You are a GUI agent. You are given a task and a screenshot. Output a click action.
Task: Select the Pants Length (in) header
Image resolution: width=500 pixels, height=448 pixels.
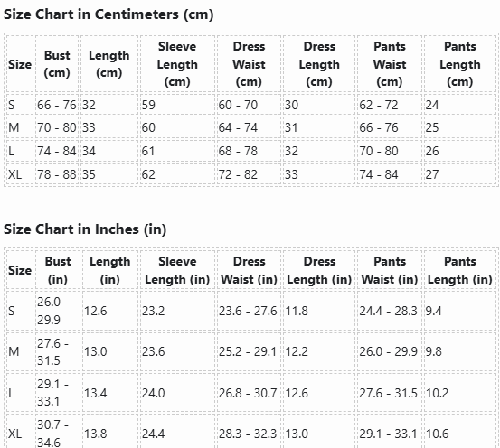click(460, 270)
